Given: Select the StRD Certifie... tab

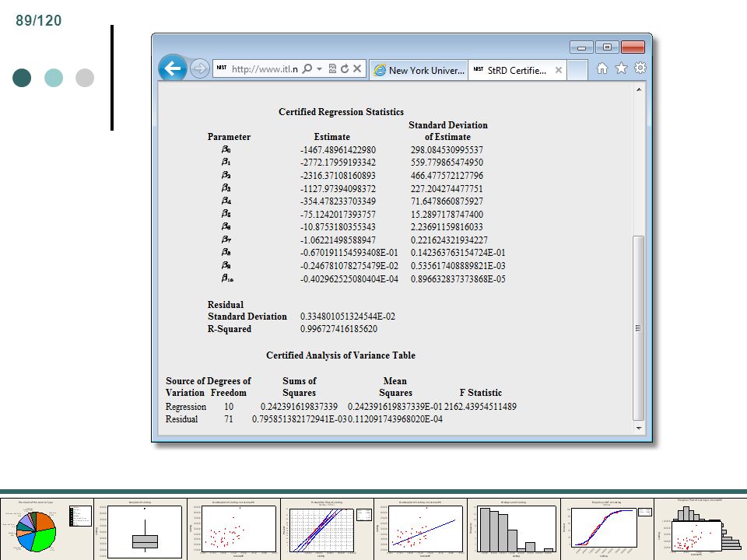Looking at the screenshot, I should (517, 71).
